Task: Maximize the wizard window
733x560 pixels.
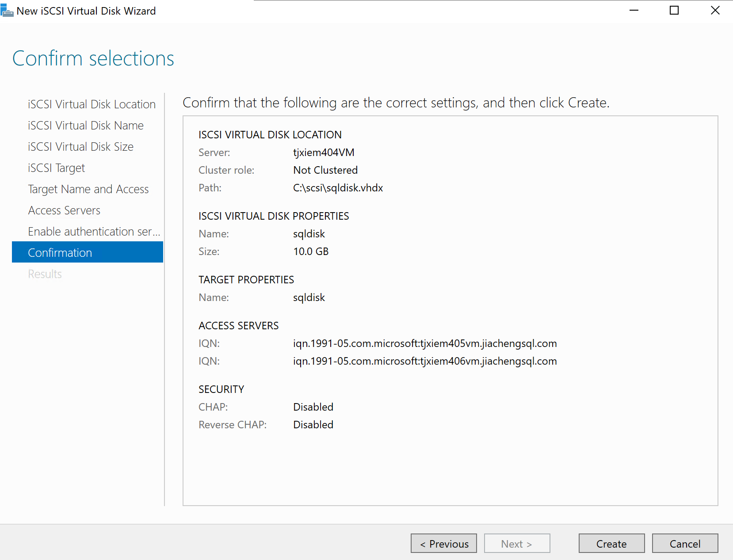Action: pos(674,11)
